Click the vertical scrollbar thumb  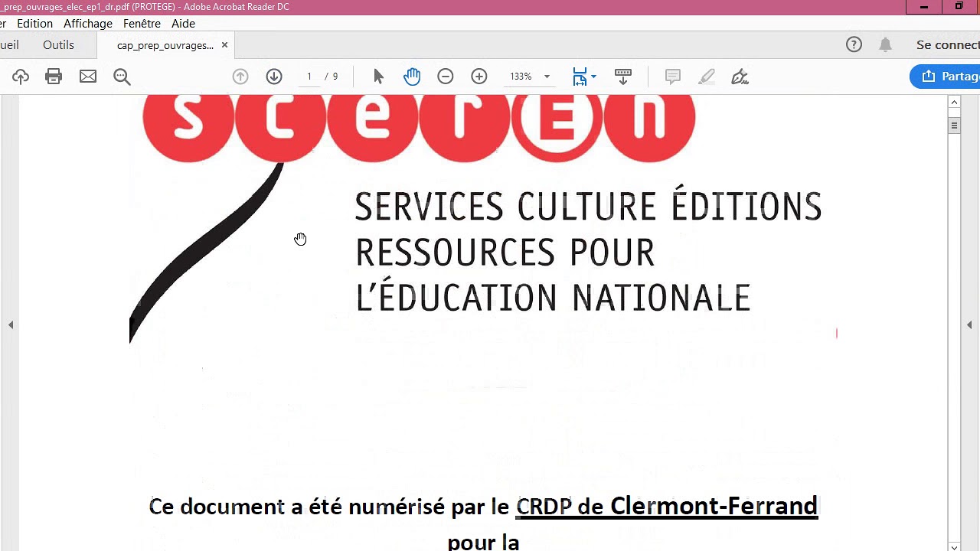pyautogui.click(x=954, y=126)
